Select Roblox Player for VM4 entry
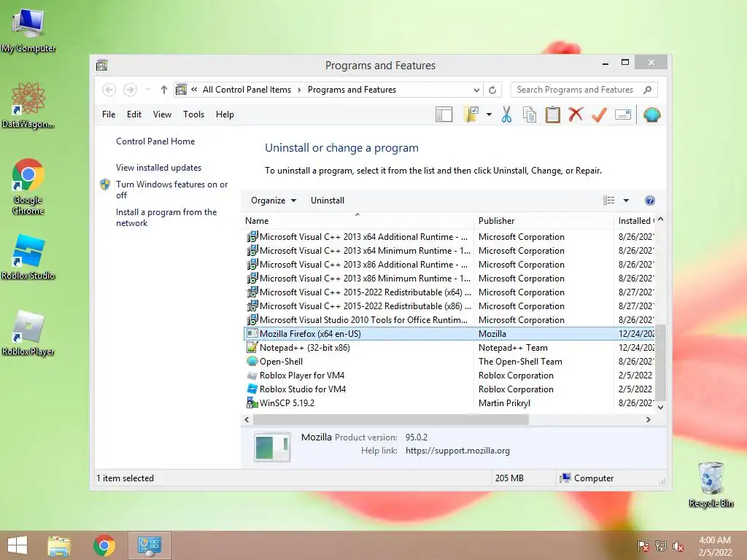747x560 pixels. [449, 376]
